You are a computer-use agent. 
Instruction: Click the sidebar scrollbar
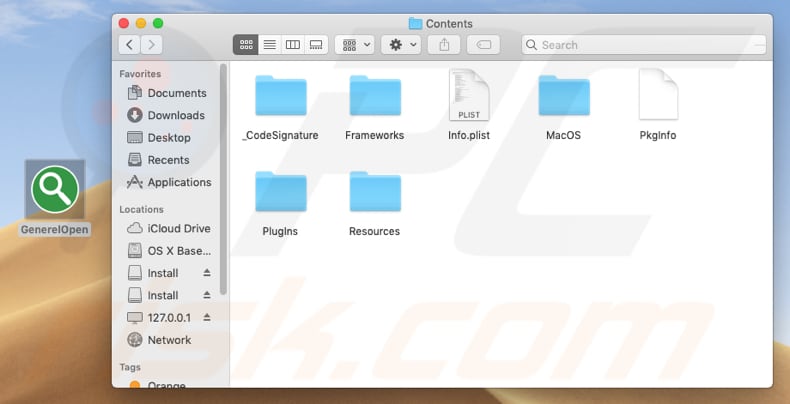click(223, 179)
